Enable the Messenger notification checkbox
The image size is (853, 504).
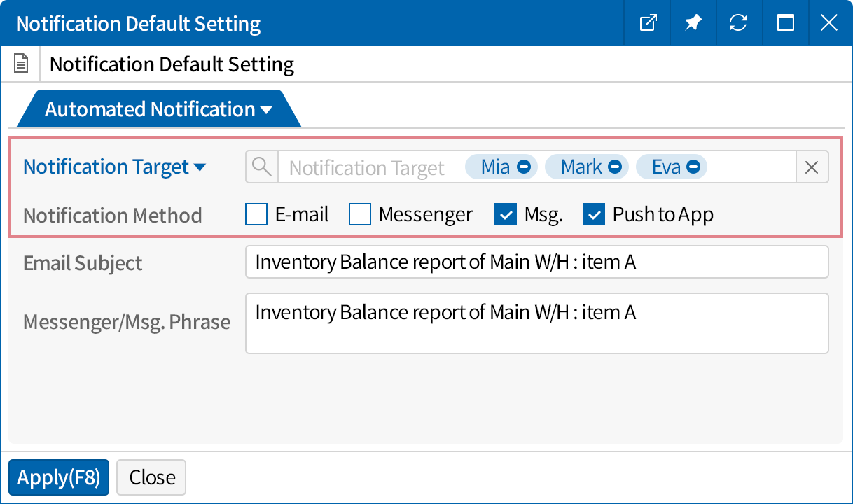(x=360, y=215)
